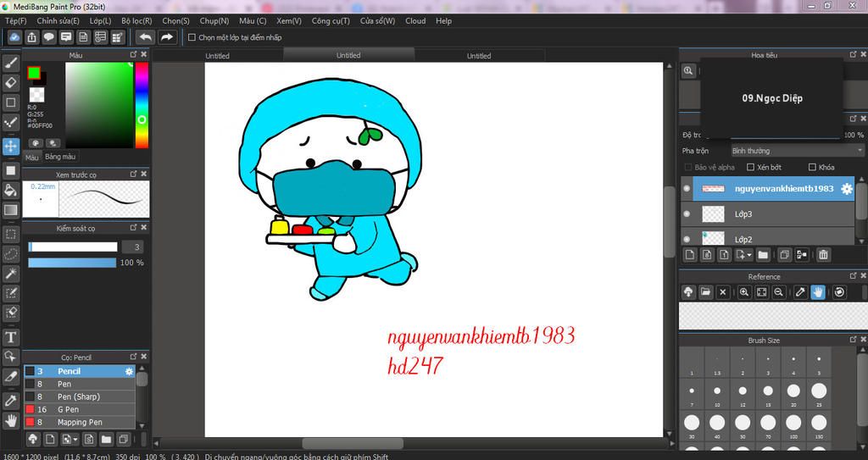Viewport: 868px width, 460px height.
Task: Select the Bucket fill tool
Action: (x=10, y=190)
